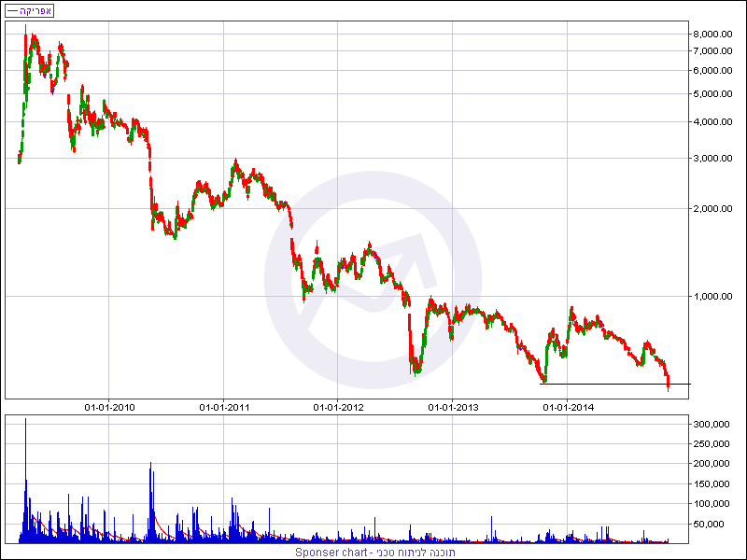Select the 300,000 volume axis label
747x560 pixels.
point(712,425)
